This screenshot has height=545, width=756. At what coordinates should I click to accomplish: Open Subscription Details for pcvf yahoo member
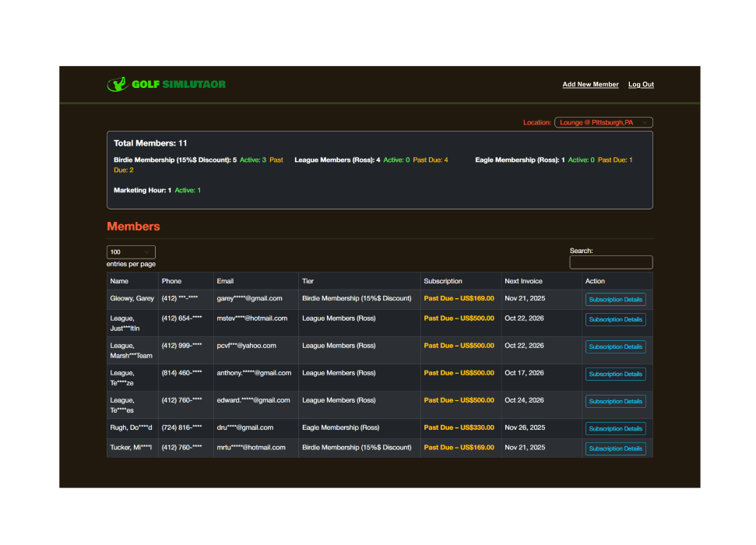pos(615,347)
